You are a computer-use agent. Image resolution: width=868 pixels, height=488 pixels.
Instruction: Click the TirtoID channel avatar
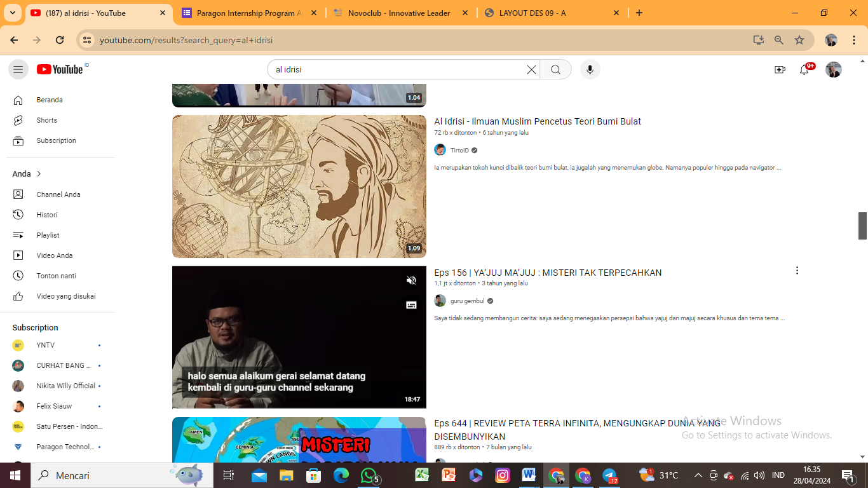[x=440, y=150]
